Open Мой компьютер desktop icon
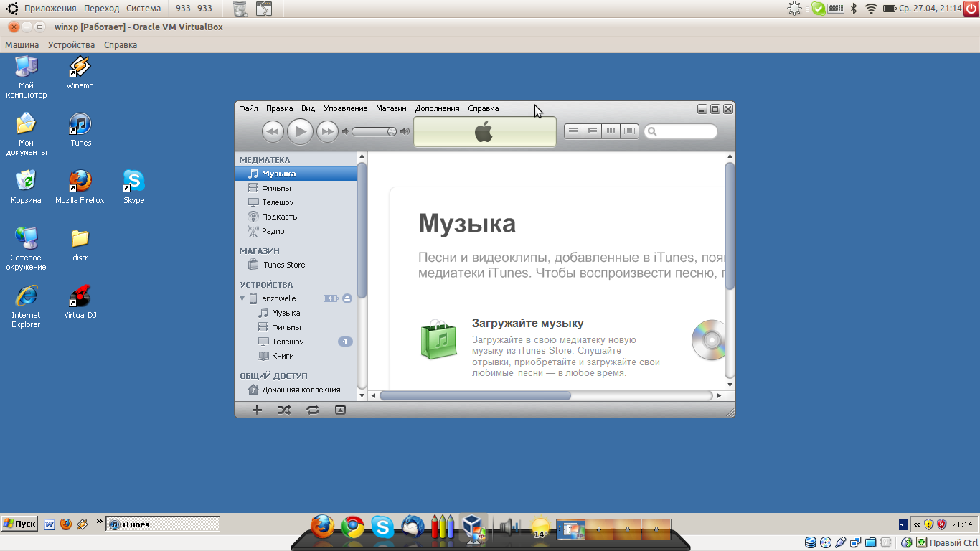The height and width of the screenshot is (551, 980). (x=26, y=77)
